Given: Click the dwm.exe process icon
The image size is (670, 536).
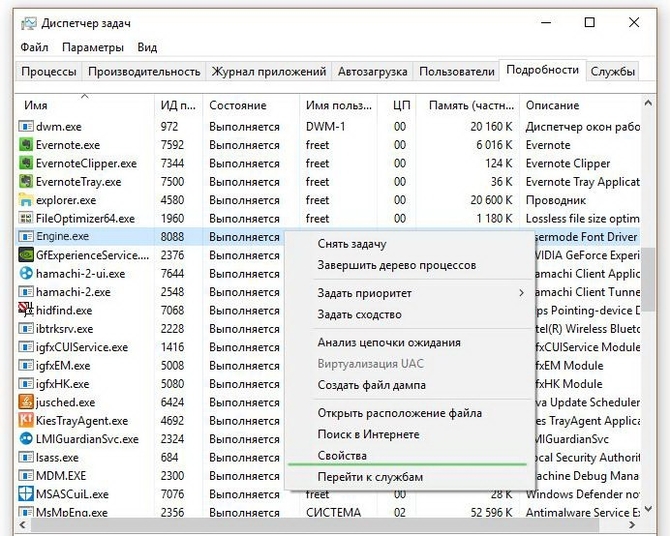Looking at the screenshot, I should click(x=26, y=127).
